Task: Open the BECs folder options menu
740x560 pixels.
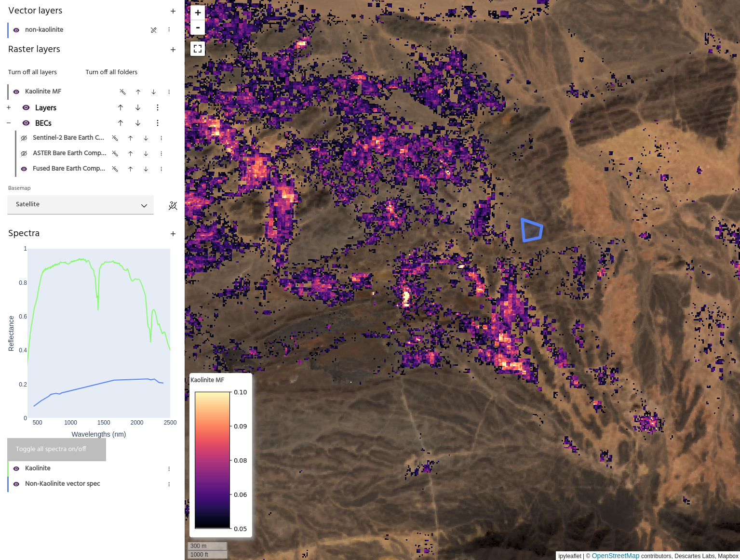Action: (x=158, y=123)
